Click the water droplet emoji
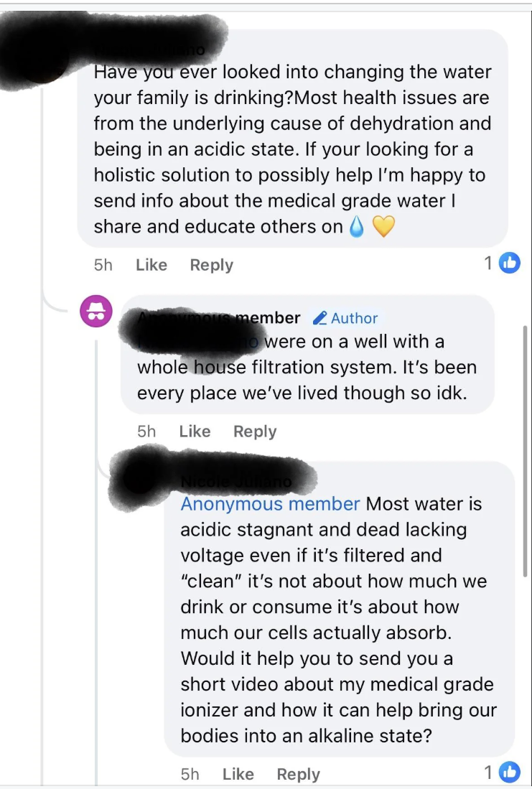The height and width of the screenshot is (789, 532). click(x=356, y=227)
